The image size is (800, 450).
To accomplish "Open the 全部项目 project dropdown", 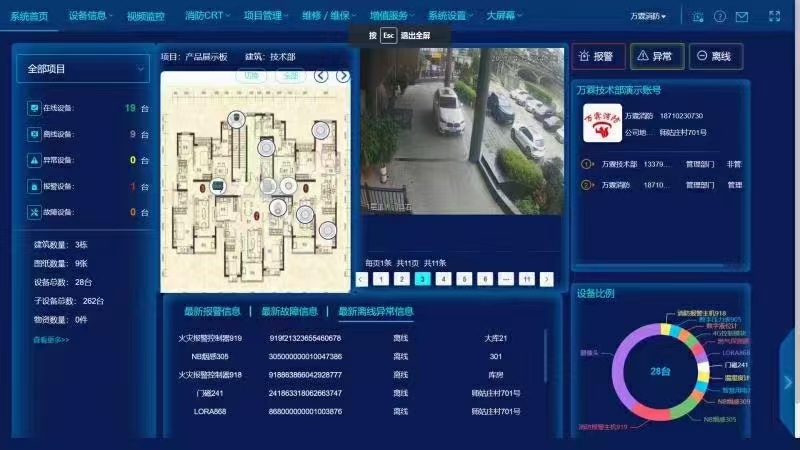I will pos(83,69).
